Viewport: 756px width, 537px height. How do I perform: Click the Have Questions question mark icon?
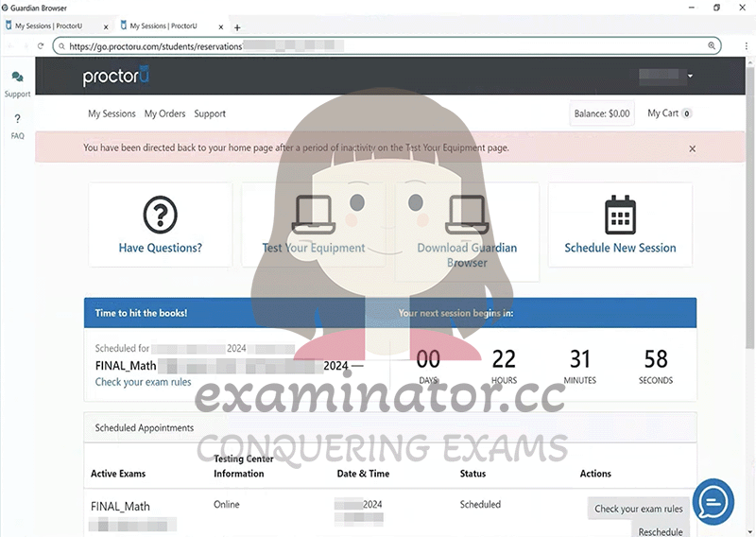click(160, 215)
